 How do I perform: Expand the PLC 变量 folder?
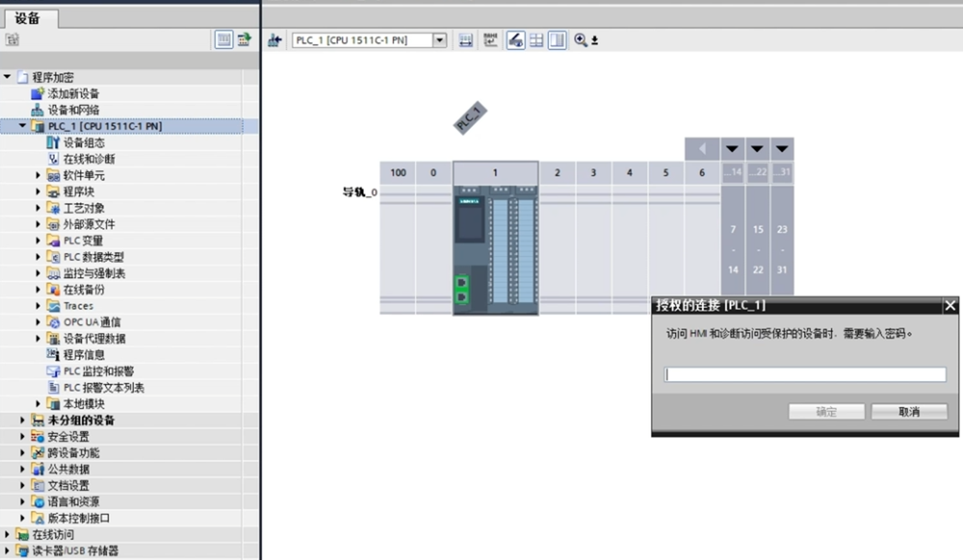point(39,241)
